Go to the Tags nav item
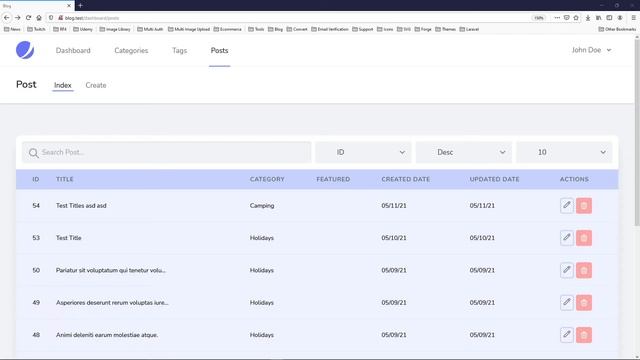This screenshot has width=640, height=360. coord(179,50)
